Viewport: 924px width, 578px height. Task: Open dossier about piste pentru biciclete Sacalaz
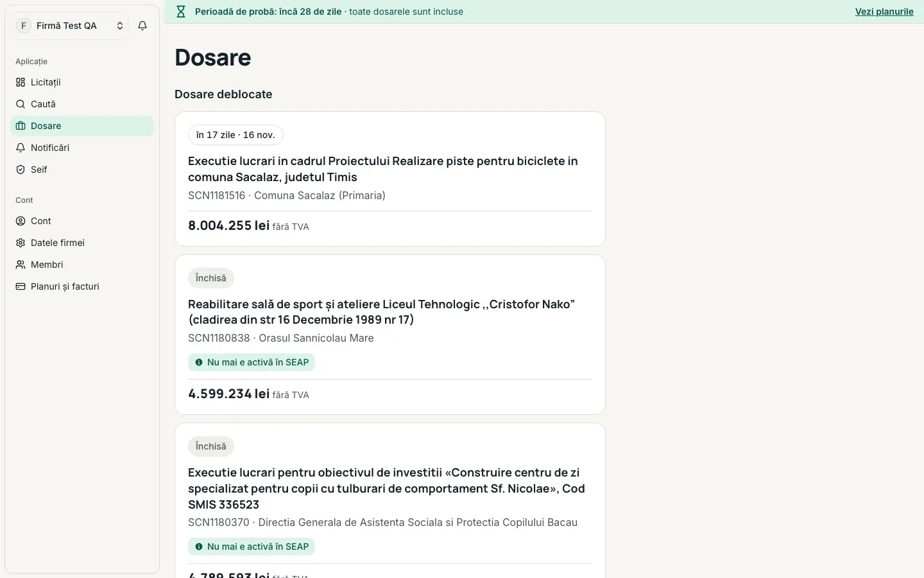coord(383,169)
